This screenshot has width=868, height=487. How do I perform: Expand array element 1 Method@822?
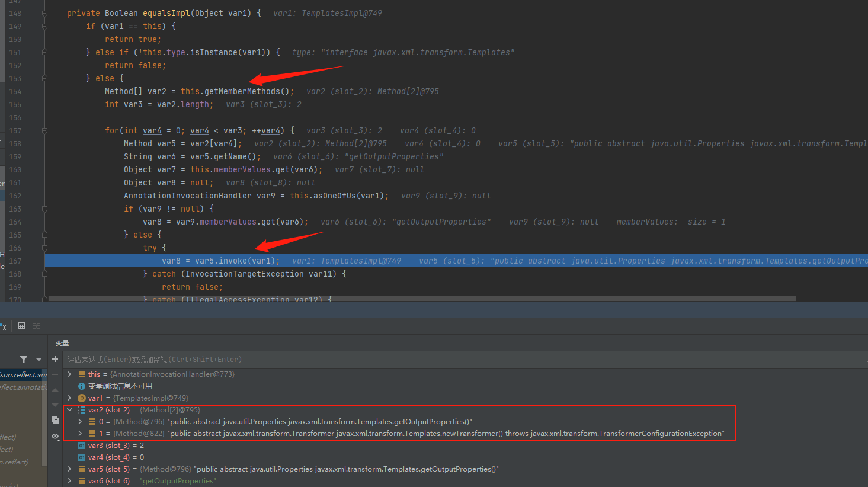(x=81, y=434)
